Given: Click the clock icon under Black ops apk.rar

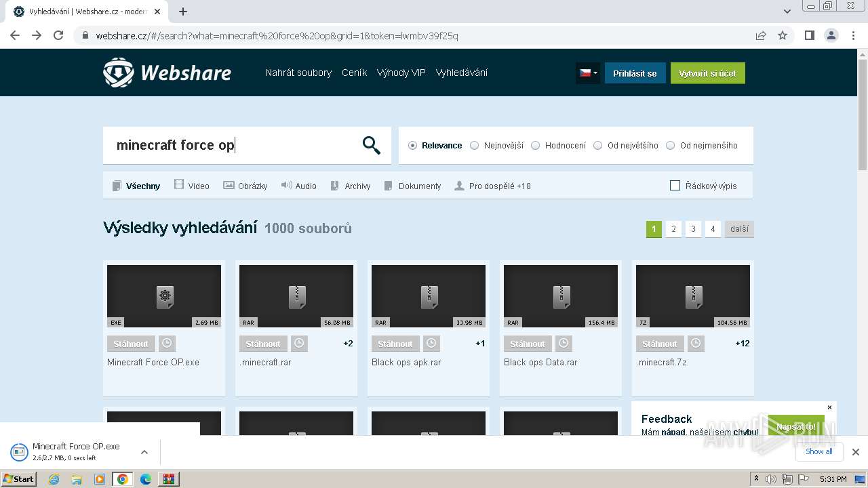Looking at the screenshot, I should tap(431, 344).
